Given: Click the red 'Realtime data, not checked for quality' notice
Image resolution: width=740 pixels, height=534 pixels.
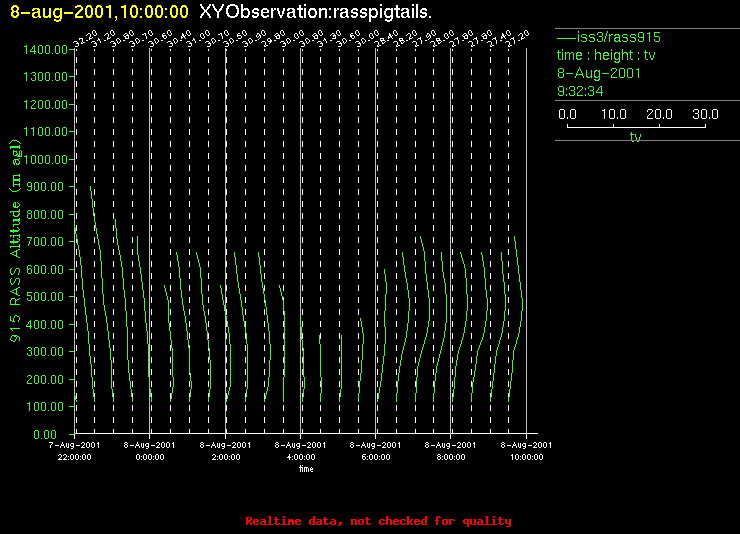Looking at the screenshot, I should click(x=378, y=521).
